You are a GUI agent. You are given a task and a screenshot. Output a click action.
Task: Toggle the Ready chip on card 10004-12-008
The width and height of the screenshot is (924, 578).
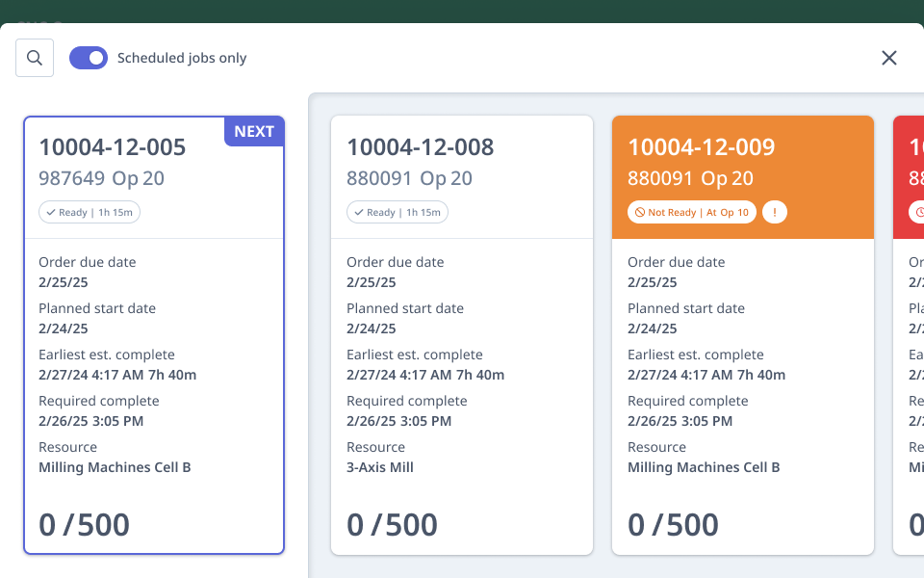(x=397, y=212)
